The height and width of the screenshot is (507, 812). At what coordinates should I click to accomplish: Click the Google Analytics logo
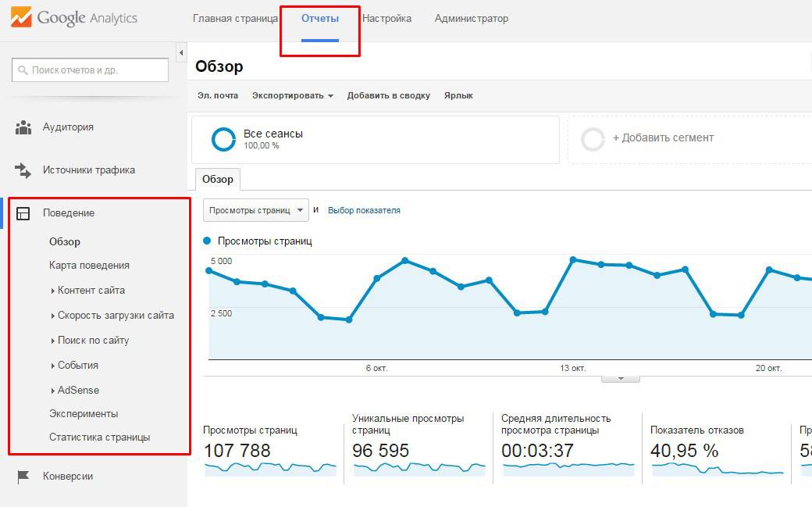[x=73, y=18]
